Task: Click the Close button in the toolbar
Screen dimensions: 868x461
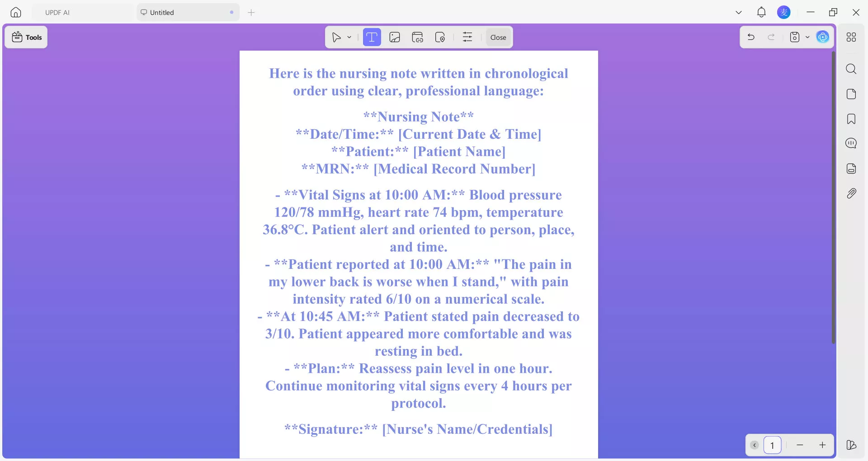Action: point(497,37)
